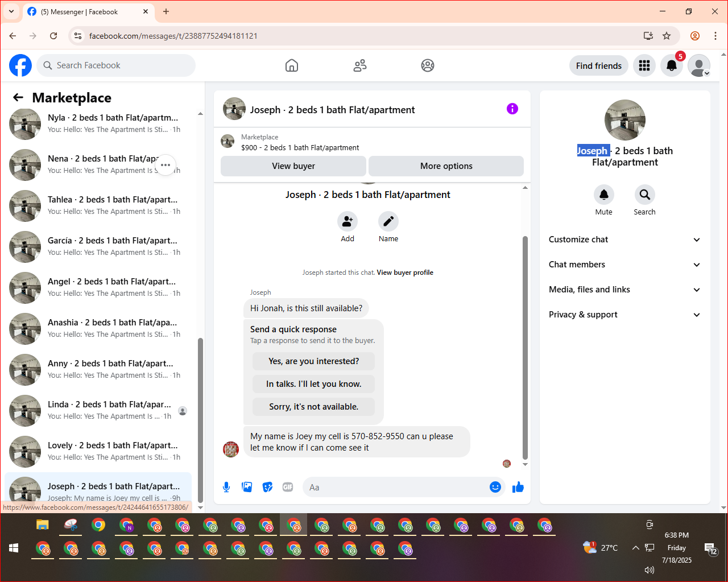
Task: Open File Explorer in the taskbar
Action: coord(43,525)
